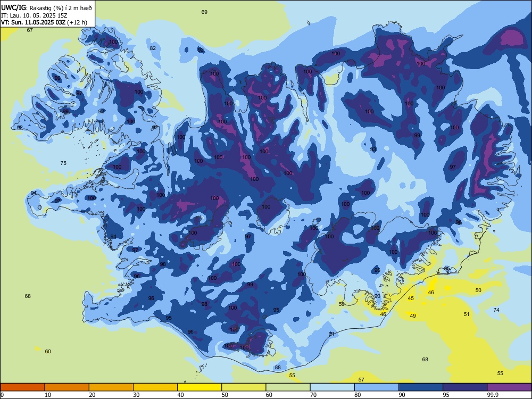
Task: Select the '67' value below the header box
Action: [30, 30]
